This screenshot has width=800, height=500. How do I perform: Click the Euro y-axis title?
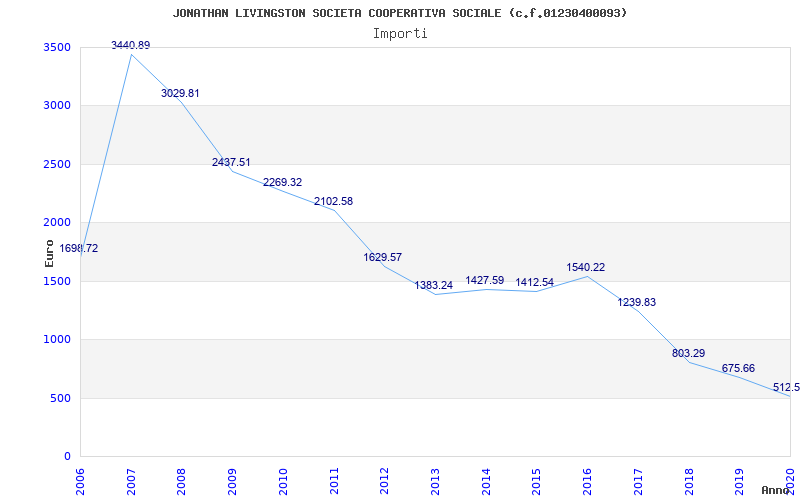coord(49,253)
